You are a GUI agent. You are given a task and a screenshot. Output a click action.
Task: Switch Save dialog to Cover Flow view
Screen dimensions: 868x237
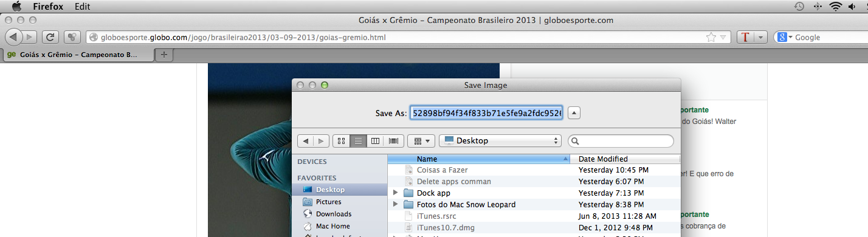point(393,140)
